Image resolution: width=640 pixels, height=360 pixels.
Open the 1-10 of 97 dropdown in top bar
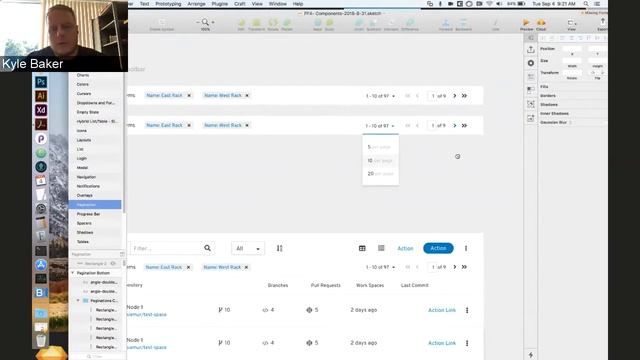click(380, 96)
